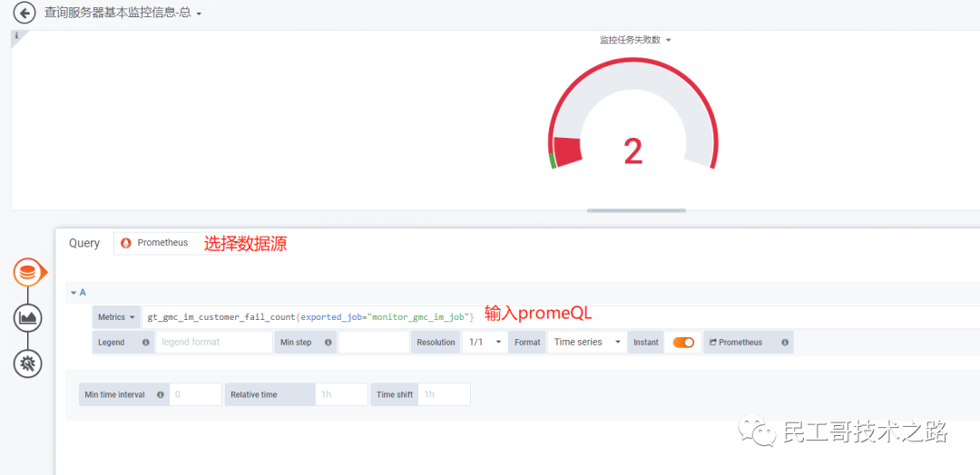980x475 pixels.
Task: Click the Min time interval info icon
Action: (x=160, y=394)
